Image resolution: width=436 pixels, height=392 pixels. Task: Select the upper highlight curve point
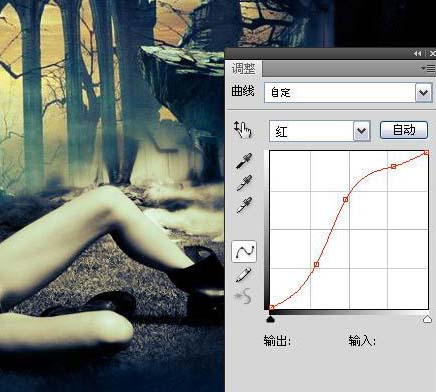[393, 166]
